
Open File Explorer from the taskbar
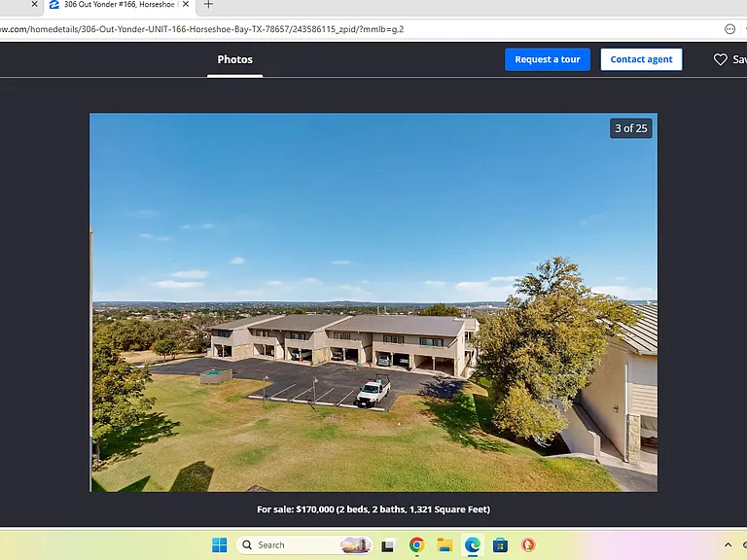[x=445, y=544]
